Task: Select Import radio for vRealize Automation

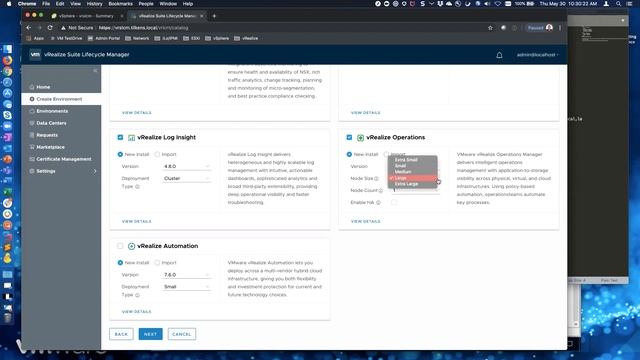Action: (157, 263)
